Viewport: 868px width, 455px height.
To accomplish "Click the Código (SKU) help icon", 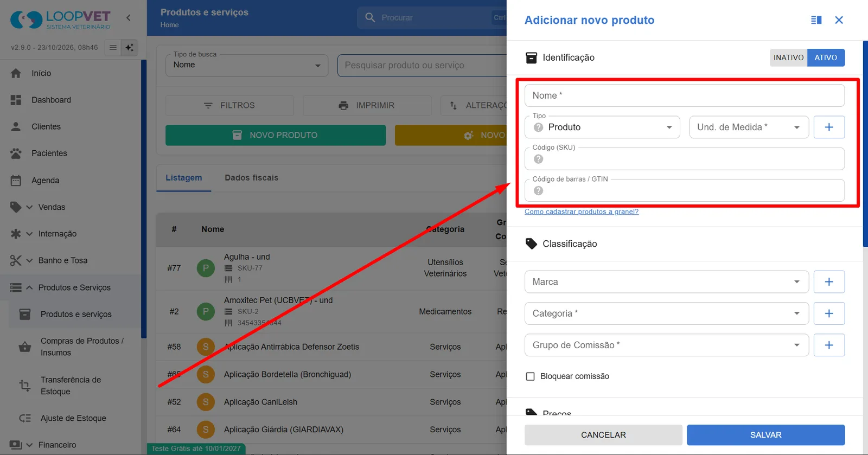I will click(x=538, y=159).
